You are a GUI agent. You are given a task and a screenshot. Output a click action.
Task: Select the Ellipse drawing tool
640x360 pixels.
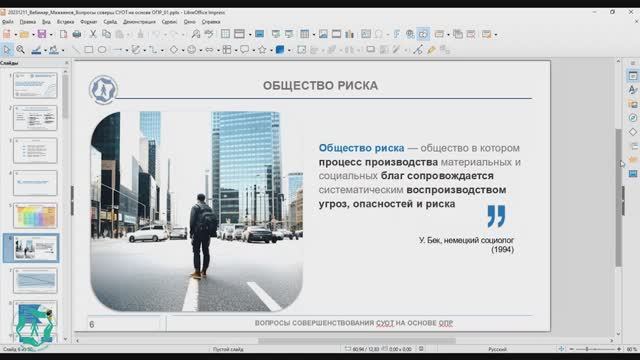click(102, 50)
